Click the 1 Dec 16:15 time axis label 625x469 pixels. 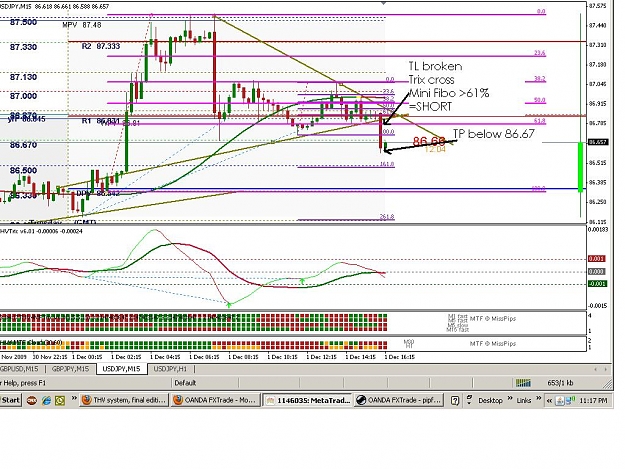[399, 357]
